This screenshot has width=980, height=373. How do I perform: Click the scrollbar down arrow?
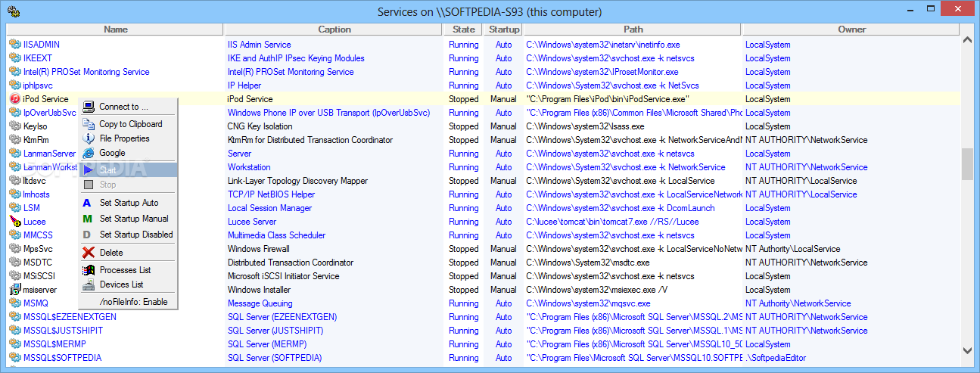967,350
